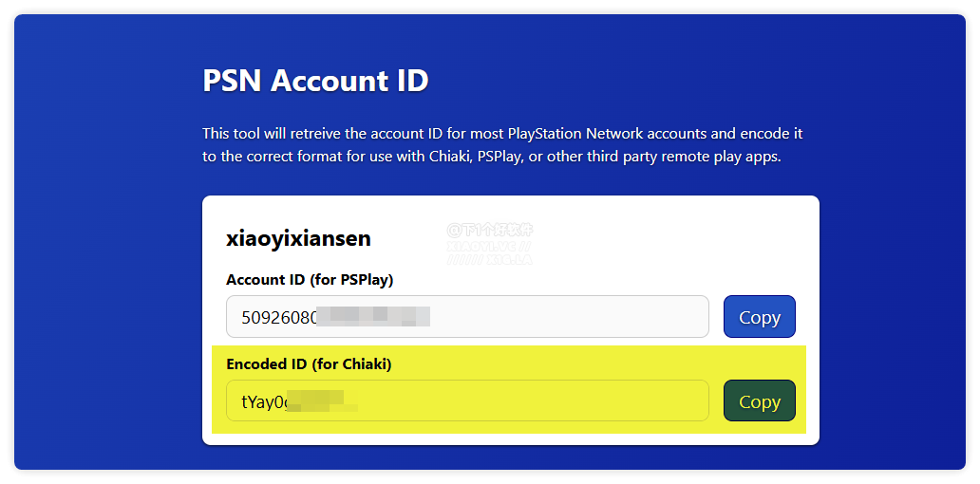Click the Account ID text field
The image size is (980, 484).
pos(570,317)
